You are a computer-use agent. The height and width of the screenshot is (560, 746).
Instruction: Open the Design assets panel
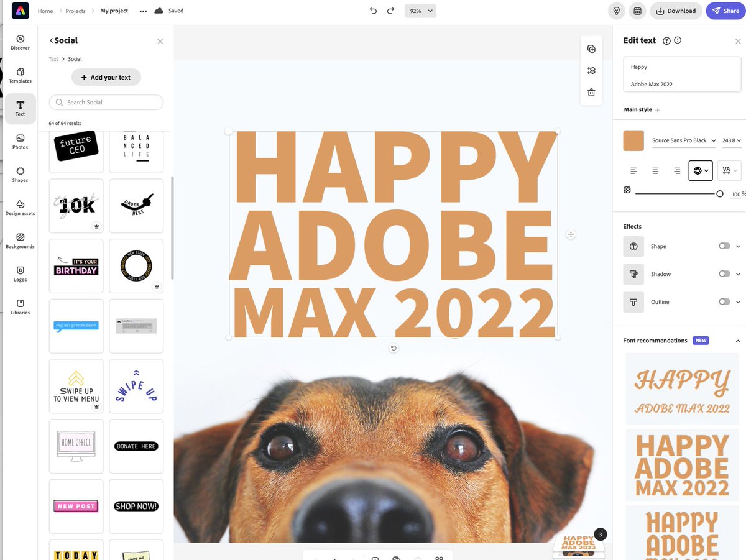coord(20,208)
